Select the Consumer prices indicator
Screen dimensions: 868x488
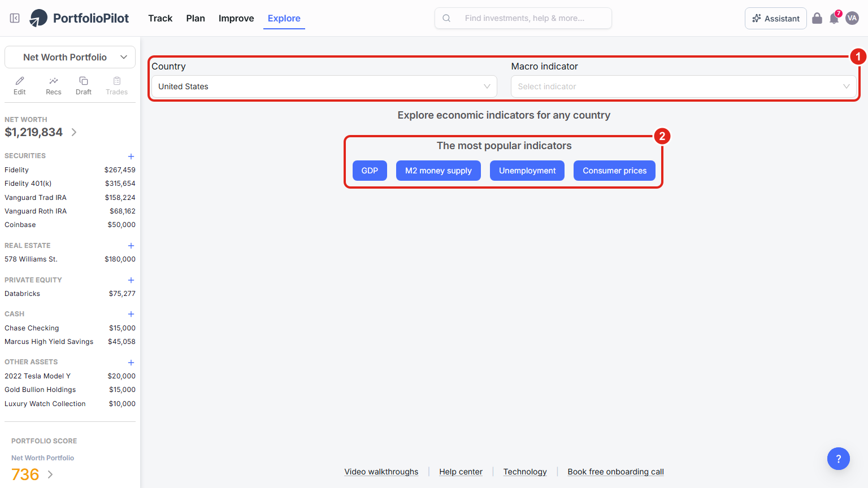(x=615, y=171)
